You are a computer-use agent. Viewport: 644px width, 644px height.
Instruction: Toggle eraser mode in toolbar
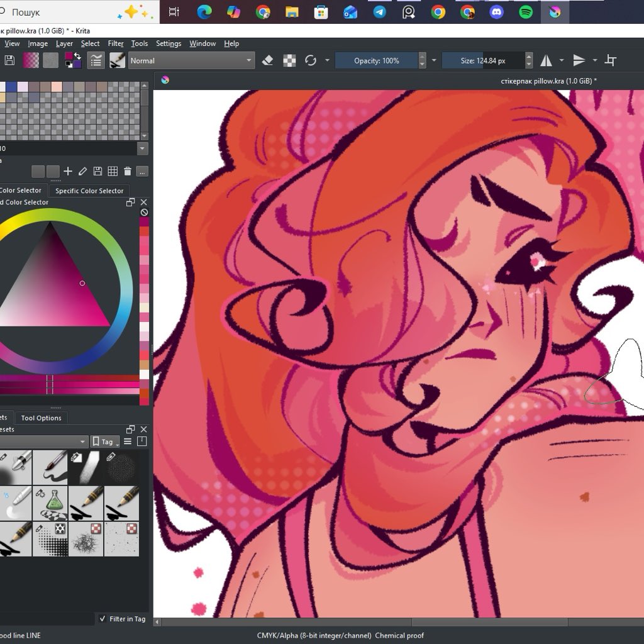268,60
